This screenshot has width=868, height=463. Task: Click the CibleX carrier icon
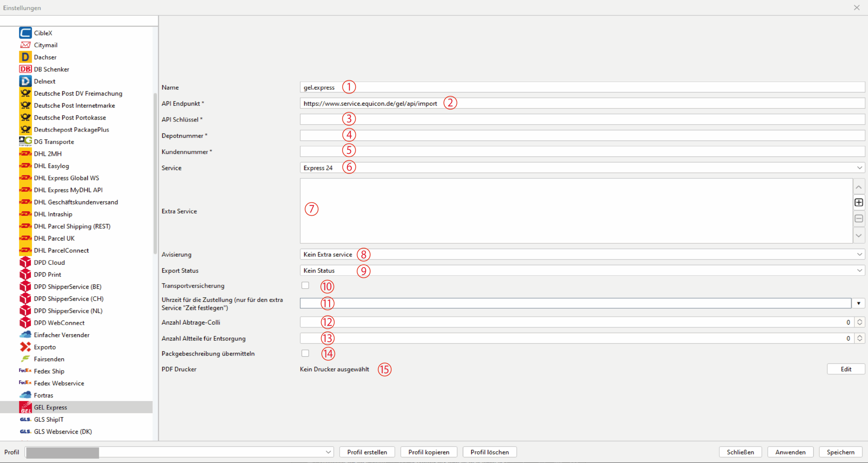[x=25, y=33]
